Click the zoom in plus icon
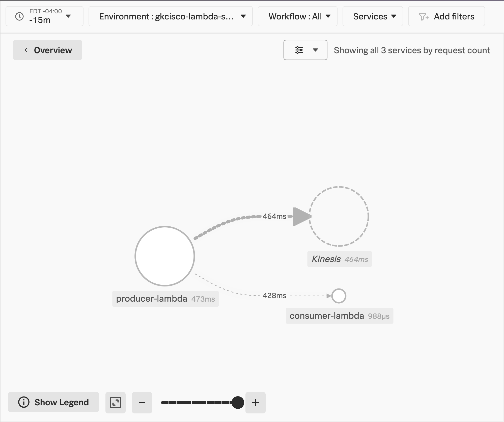This screenshot has height=422, width=504. (x=255, y=403)
